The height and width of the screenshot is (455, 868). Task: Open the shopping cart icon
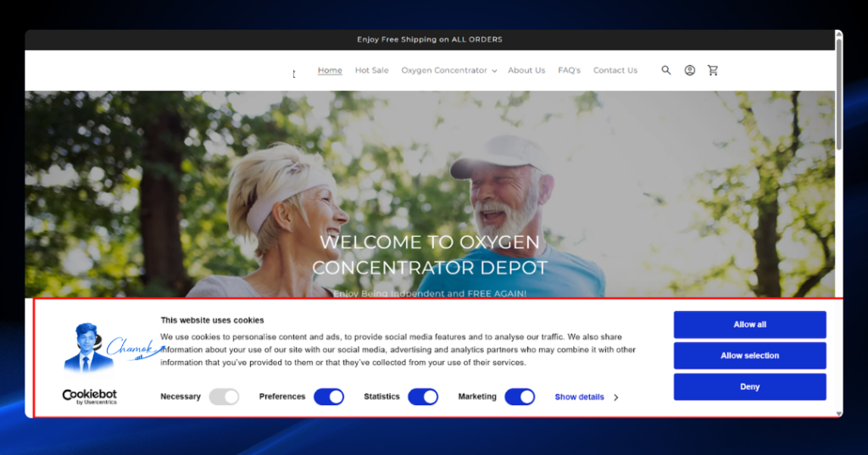[x=712, y=70]
